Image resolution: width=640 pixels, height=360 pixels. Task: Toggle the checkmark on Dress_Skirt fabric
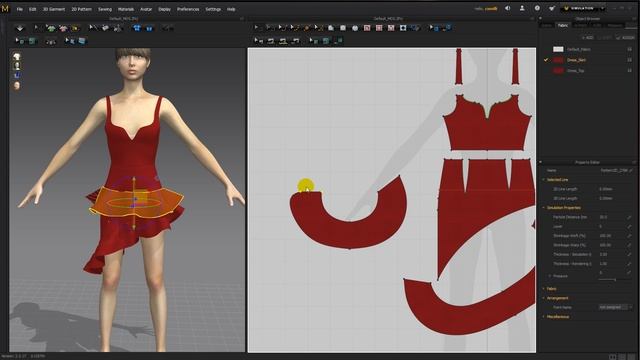tap(546, 60)
